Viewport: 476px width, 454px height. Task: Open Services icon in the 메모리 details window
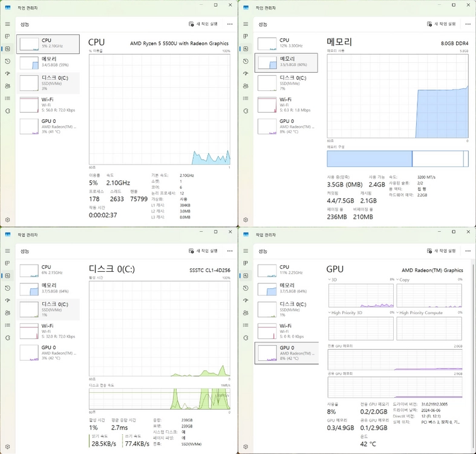[x=246, y=111]
